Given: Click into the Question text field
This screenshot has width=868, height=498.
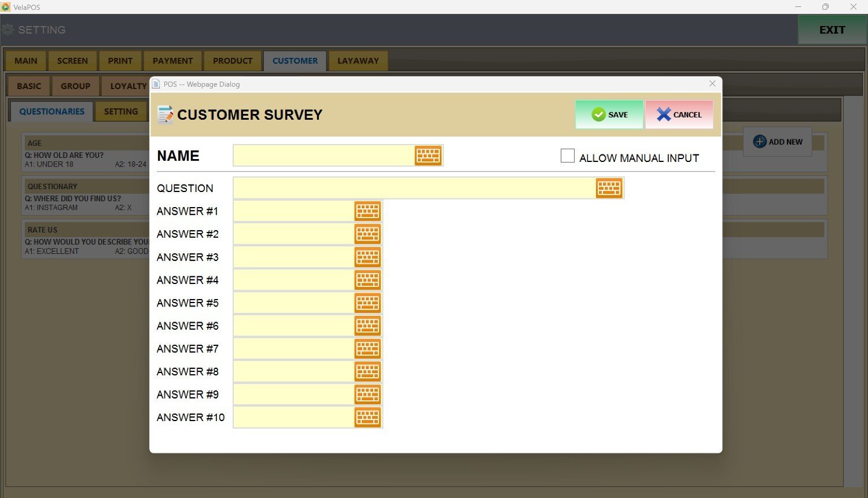Looking at the screenshot, I should point(414,188).
